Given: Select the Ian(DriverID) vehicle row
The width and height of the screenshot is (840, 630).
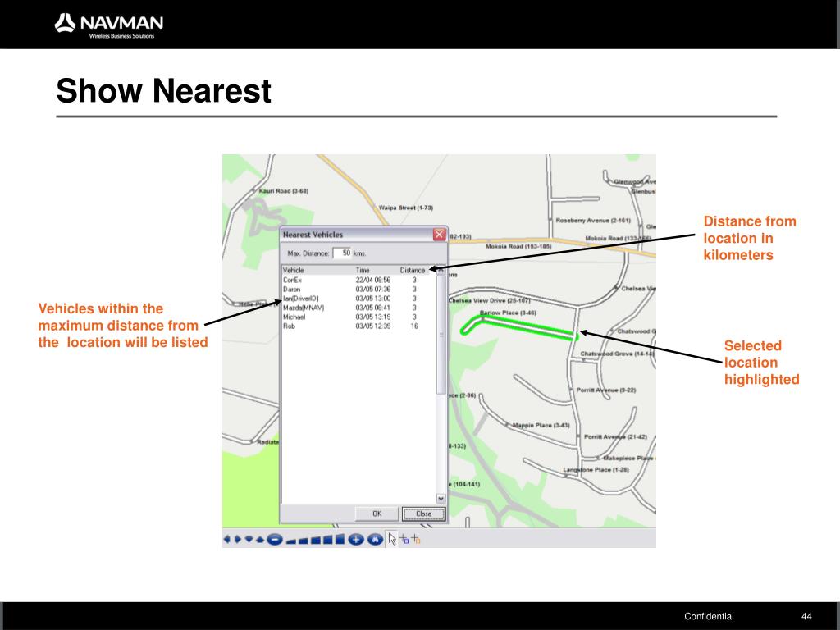Looking at the screenshot, I should pyautogui.click(x=359, y=299).
